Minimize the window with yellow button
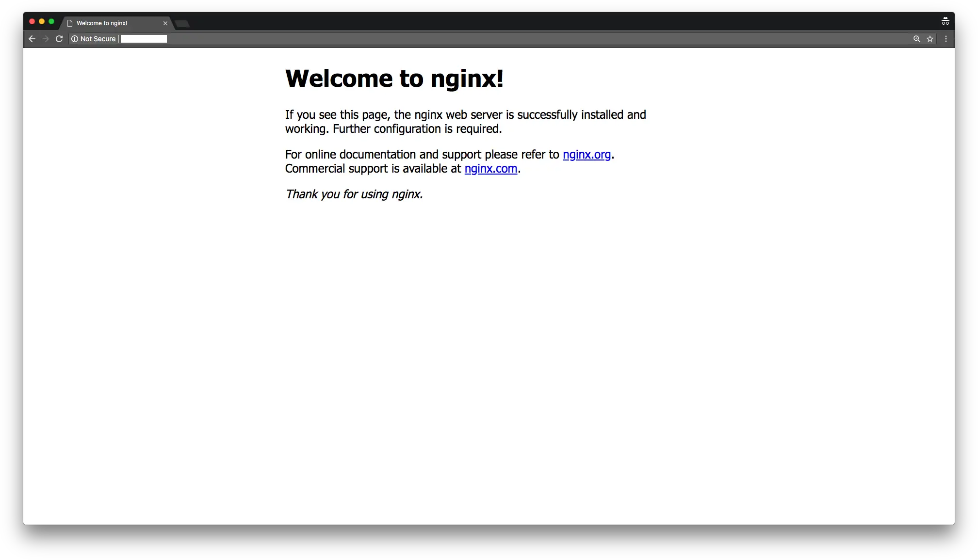The width and height of the screenshot is (978, 560). 42,21
